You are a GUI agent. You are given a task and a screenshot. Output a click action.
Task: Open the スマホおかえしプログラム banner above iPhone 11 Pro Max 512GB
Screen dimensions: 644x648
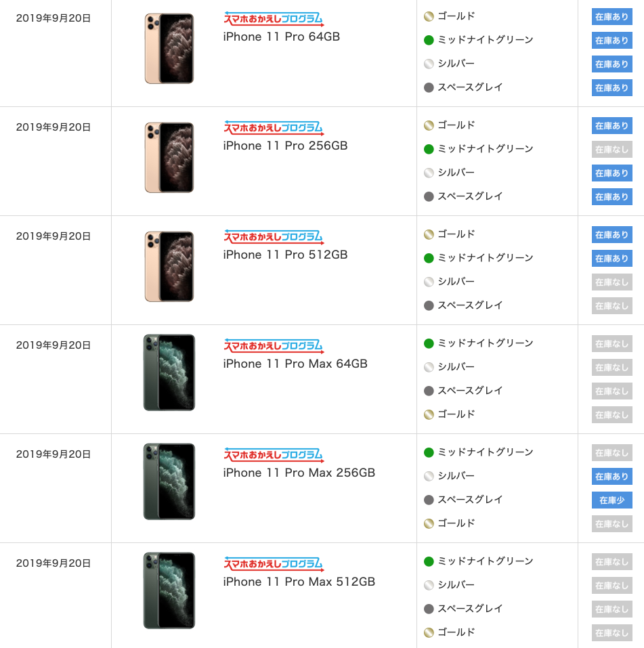[274, 563]
